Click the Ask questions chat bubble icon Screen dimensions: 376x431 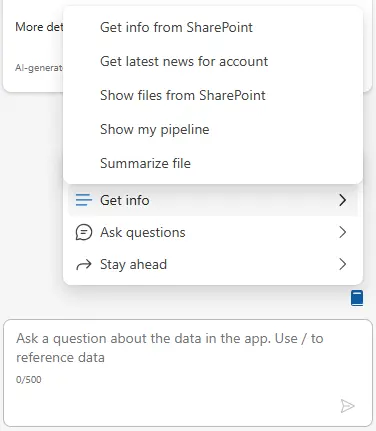84,232
